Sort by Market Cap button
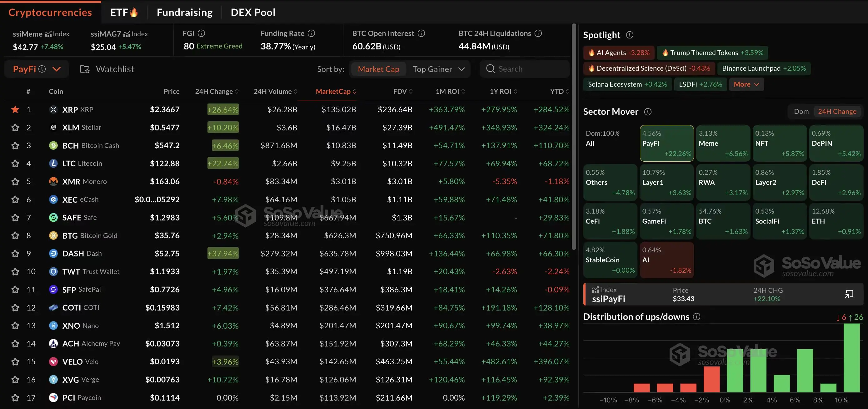The height and width of the screenshot is (409, 868). [378, 69]
